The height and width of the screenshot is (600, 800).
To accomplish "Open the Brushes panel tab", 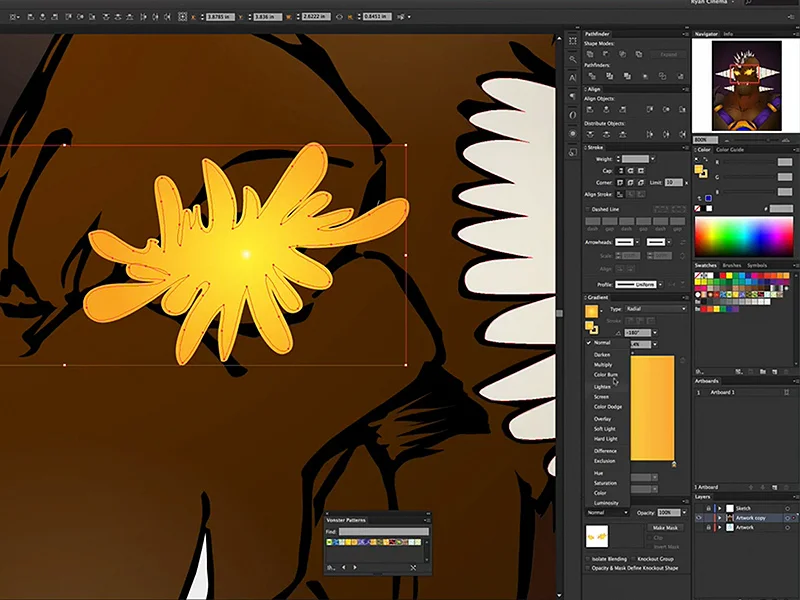I will (x=731, y=265).
